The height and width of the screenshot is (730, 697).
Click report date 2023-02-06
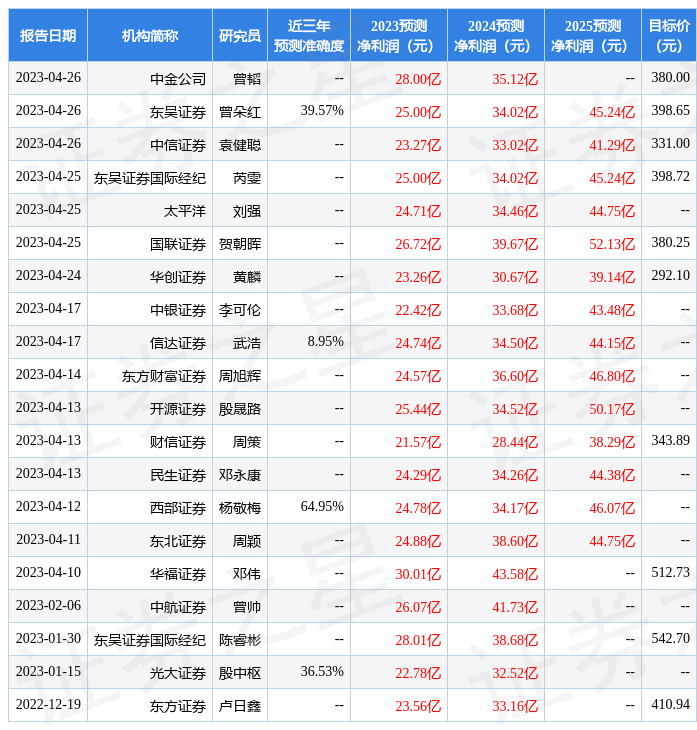pyautogui.click(x=48, y=606)
